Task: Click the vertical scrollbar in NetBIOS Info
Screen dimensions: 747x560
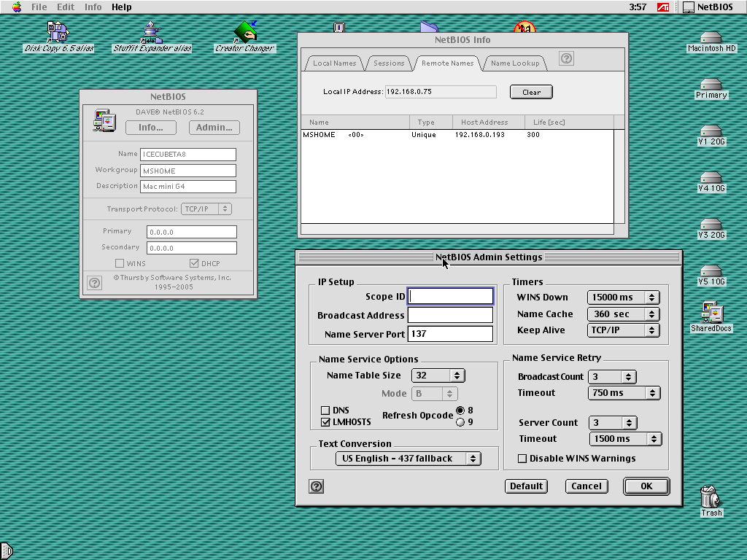Action: [619, 176]
